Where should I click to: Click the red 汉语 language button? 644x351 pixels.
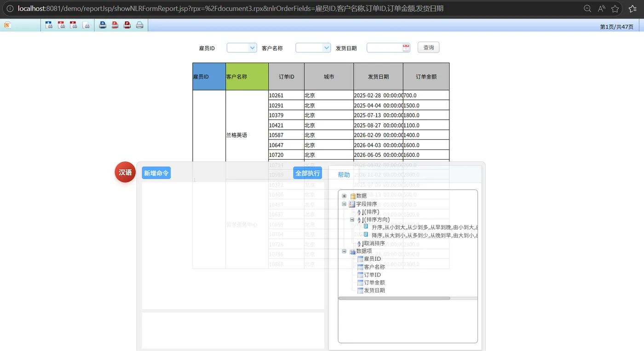click(125, 172)
